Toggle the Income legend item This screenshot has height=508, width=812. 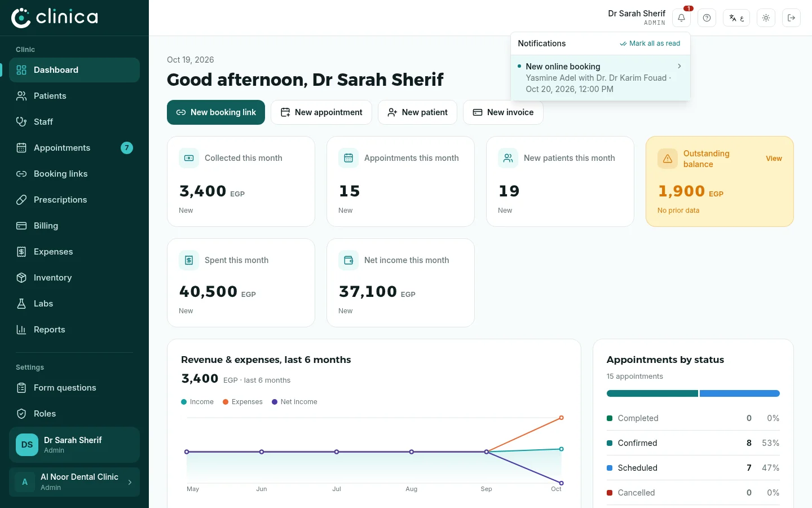(x=197, y=402)
